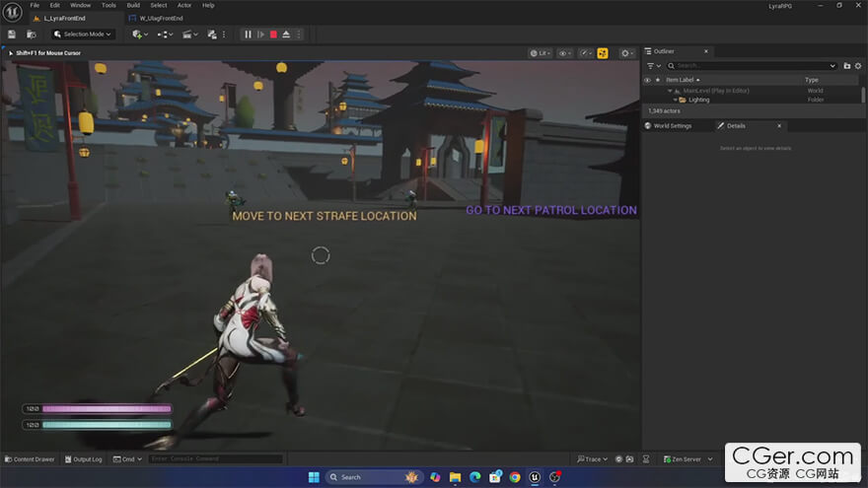This screenshot has height=488, width=868.
Task: Open the viewport Show flags eye dropdown
Action: point(565,53)
